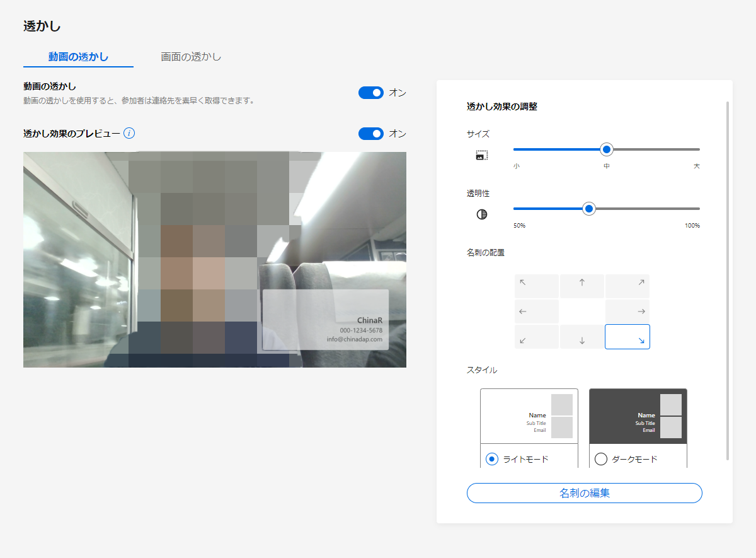This screenshot has height=558, width=756.
Task: Click the 透かし効果の調整 heading
Action: point(502,107)
